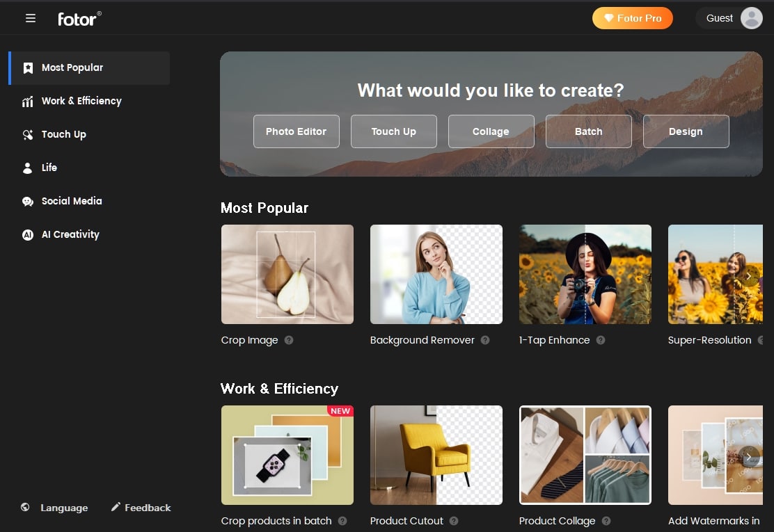Click the Product Collage label
The height and width of the screenshot is (532, 774).
[558, 521]
